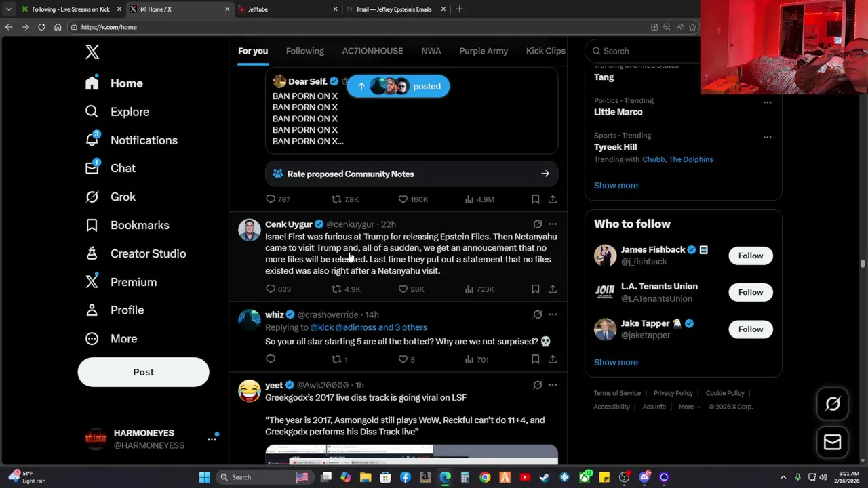Switch to the NWA tab
868x488 pixels.
[431, 51]
